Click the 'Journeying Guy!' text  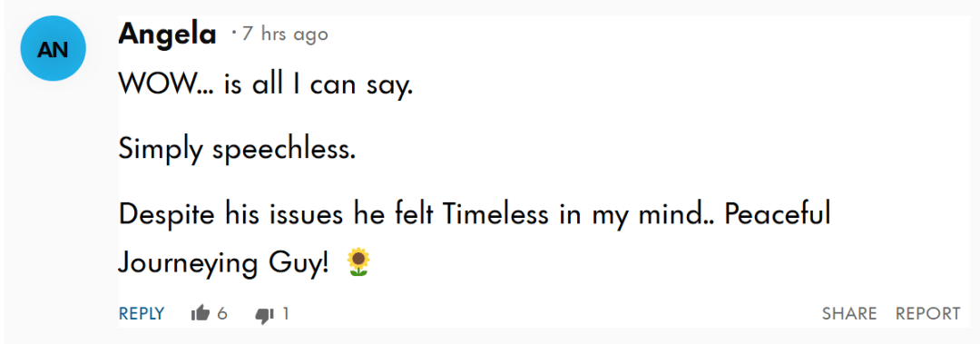tap(223, 263)
